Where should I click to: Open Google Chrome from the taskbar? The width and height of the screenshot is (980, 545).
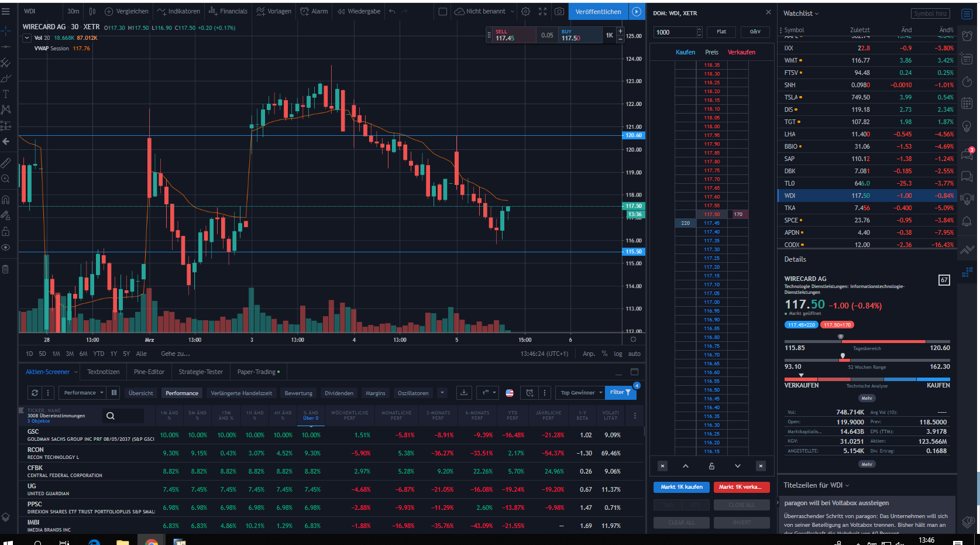pyautogui.click(x=151, y=541)
